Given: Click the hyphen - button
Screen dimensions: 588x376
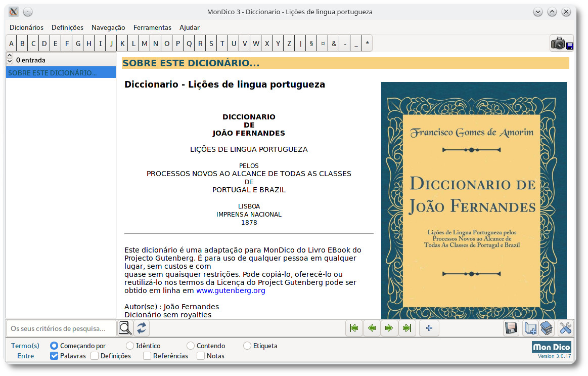Looking at the screenshot, I should (x=345, y=43).
